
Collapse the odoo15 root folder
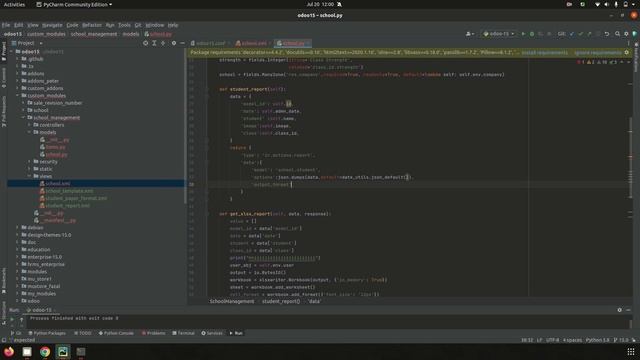12,52
